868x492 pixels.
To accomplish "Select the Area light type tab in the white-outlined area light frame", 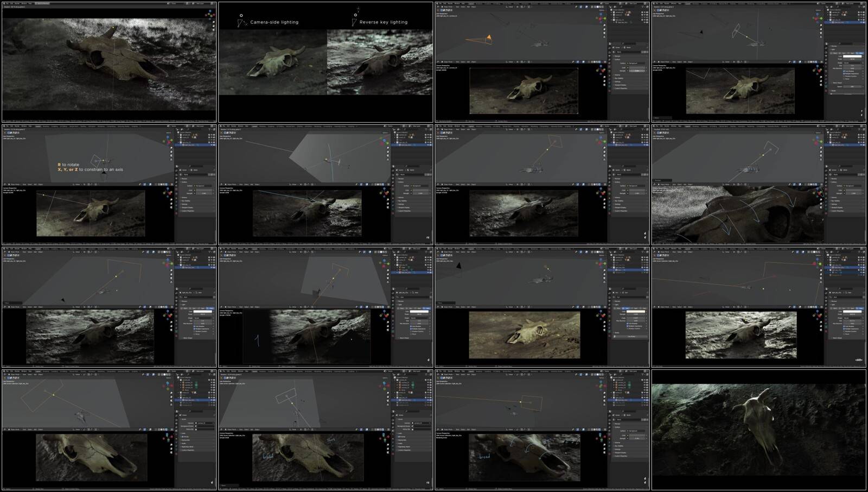I will coord(860,53).
